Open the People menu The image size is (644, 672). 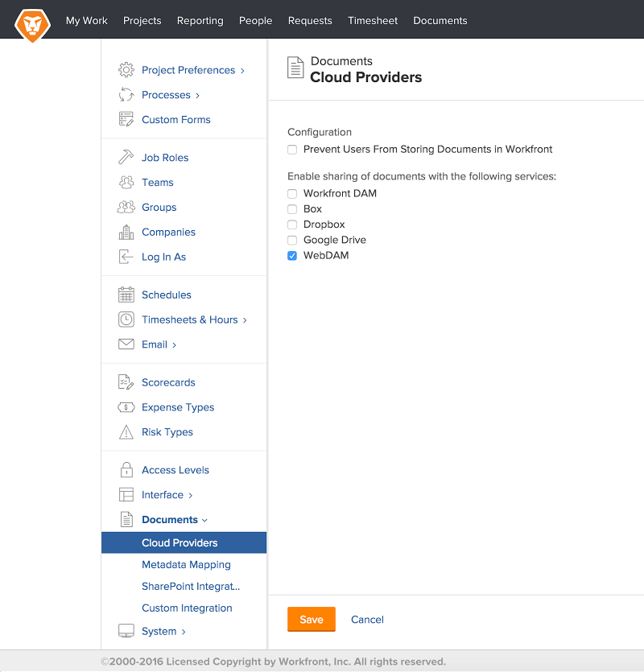[255, 21]
